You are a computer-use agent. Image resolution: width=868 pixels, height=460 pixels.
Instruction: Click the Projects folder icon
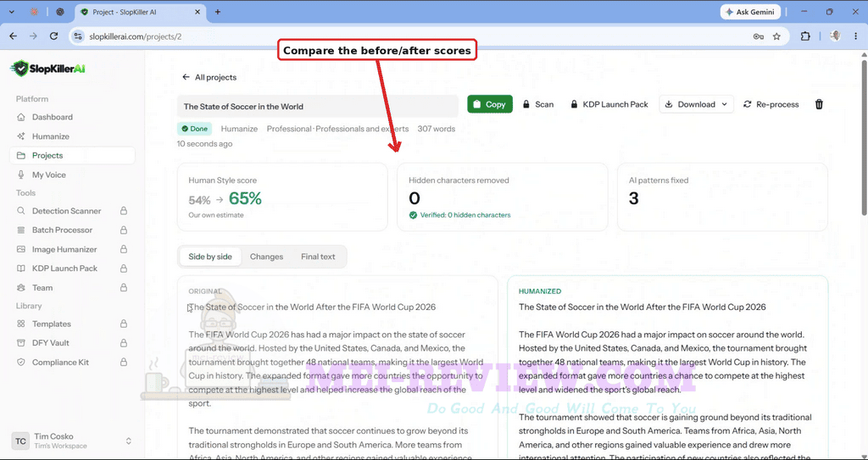coord(21,156)
